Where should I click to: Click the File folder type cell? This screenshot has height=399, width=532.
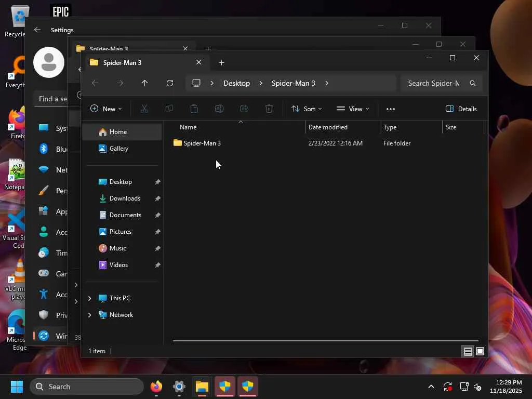click(x=396, y=143)
